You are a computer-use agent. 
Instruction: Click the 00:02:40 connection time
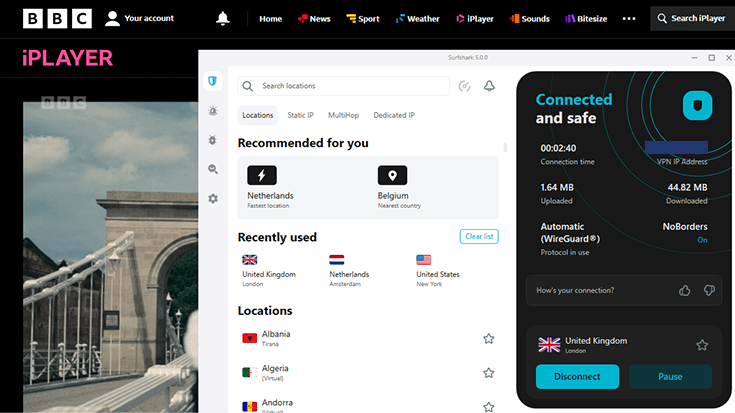[x=558, y=148]
